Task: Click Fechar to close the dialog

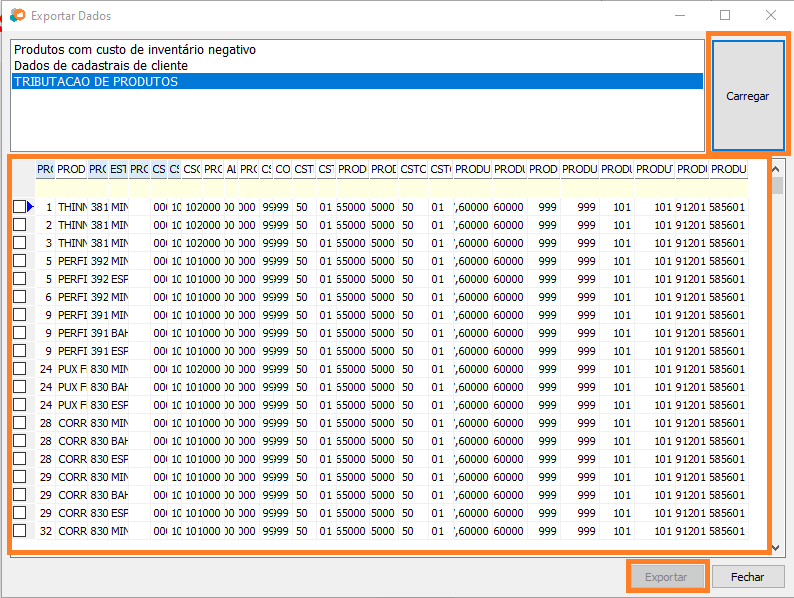Action: pyautogui.click(x=747, y=577)
